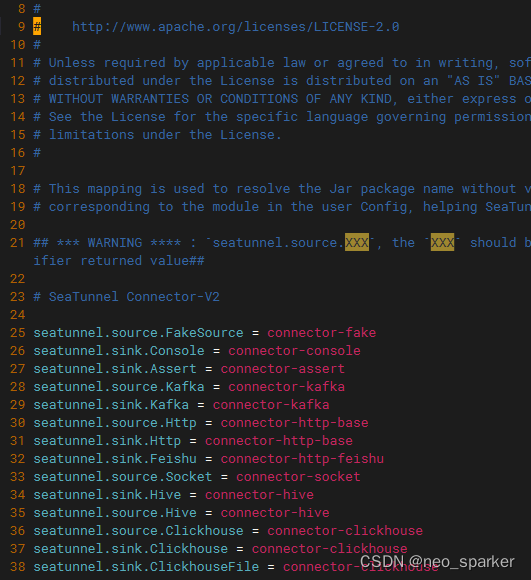Click line number 38 in the gutter
This screenshot has width=531, height=580.
17,567
